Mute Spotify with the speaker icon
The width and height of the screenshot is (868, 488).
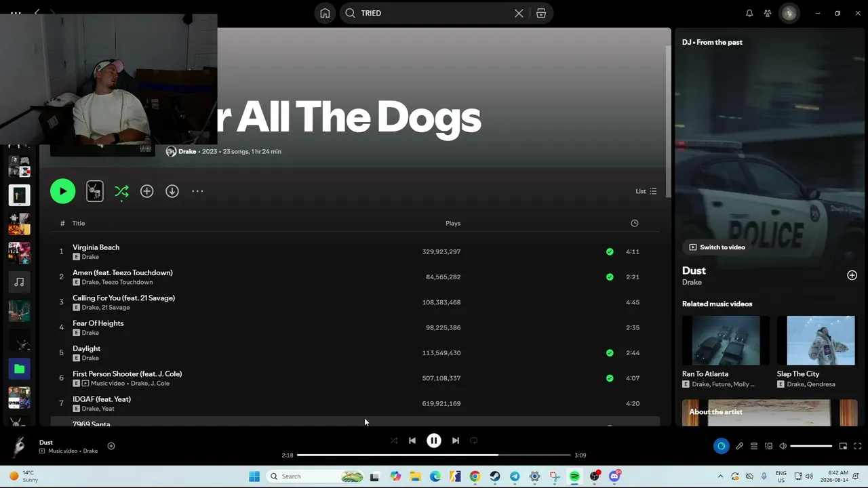tap(783, 446)
